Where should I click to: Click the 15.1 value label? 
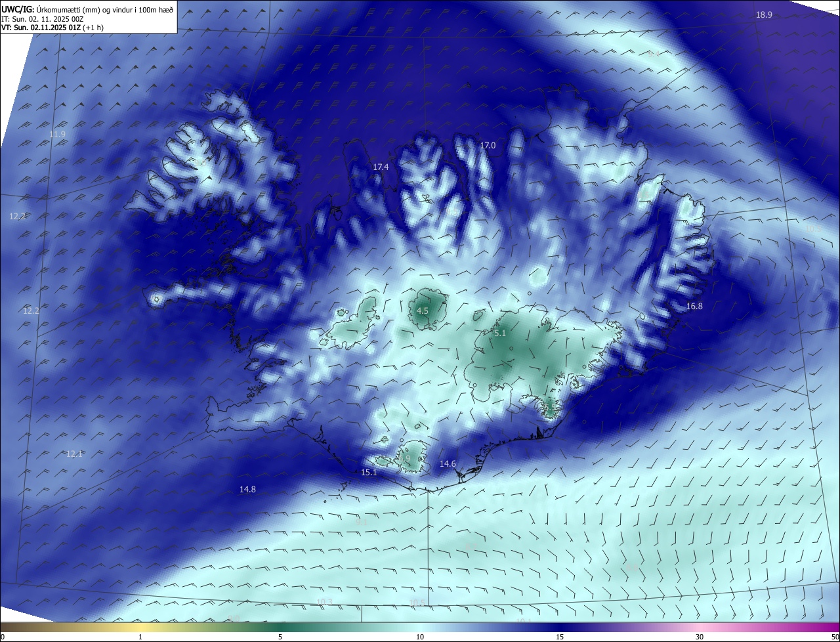[369, 473]
